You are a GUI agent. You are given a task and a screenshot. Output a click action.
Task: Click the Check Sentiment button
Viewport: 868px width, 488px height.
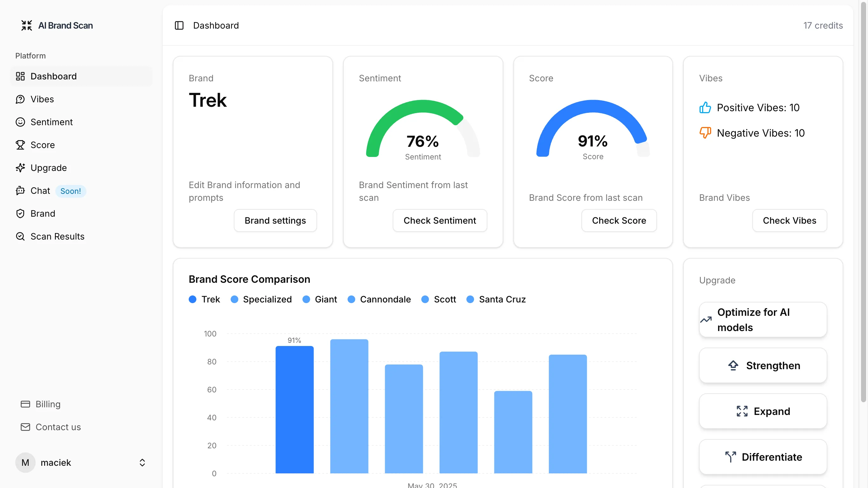coord(440,220)
